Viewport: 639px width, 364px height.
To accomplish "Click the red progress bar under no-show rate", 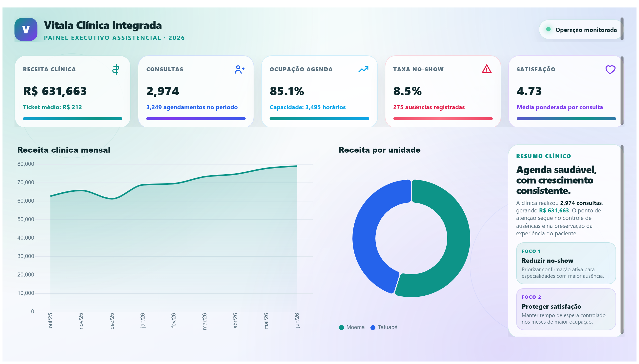I will click(x=443, y=119).
